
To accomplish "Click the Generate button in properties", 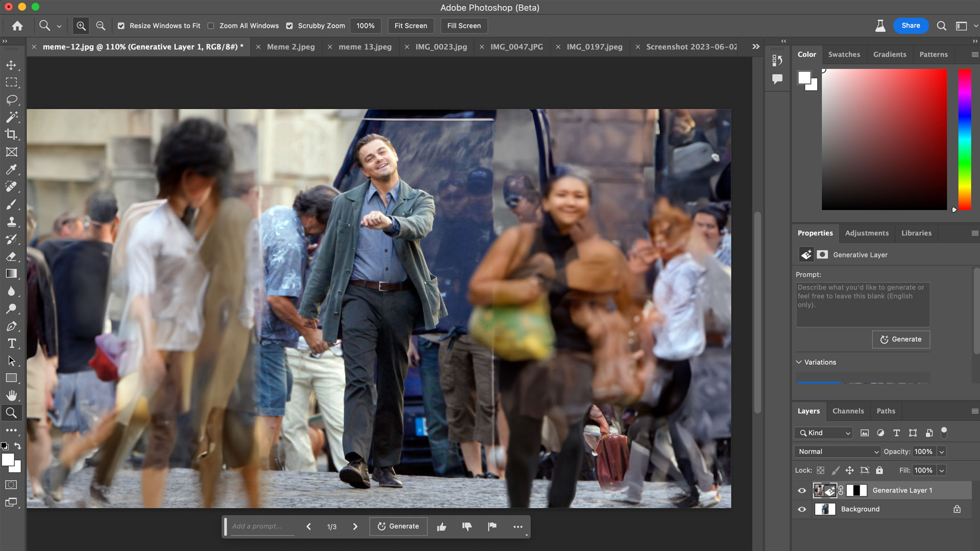I will click(900, 339).
